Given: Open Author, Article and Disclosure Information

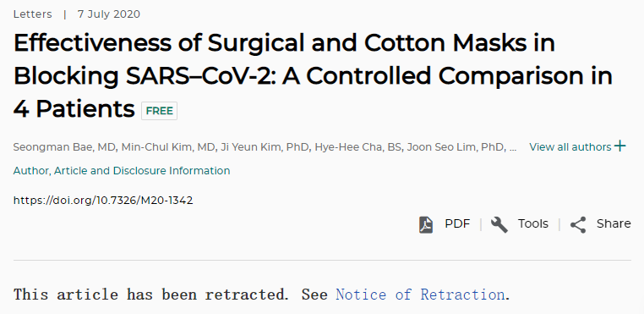Looking at the screenshot, I should click(122, 171).
